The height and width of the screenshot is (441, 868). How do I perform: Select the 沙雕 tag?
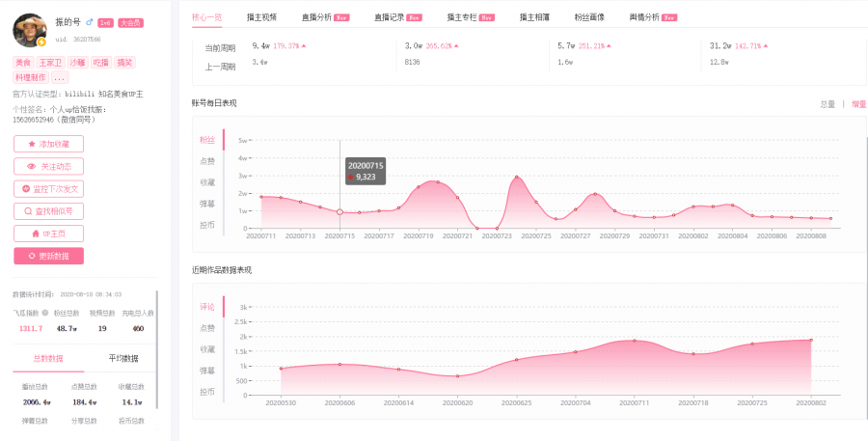point(78,63)
